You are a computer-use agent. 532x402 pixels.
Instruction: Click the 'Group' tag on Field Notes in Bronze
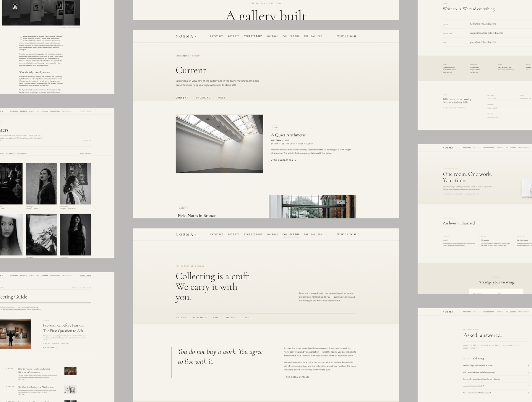click(183, 208)
